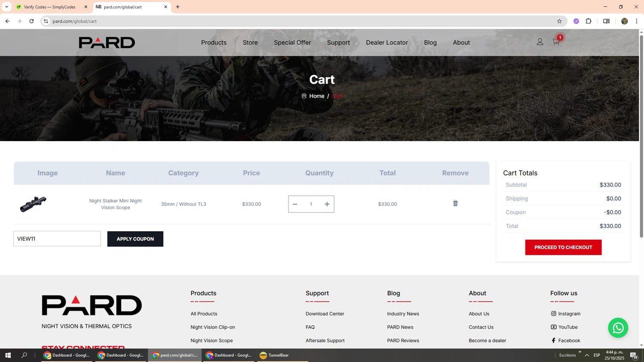Click the APPLY COUPON button

[135, 239]
